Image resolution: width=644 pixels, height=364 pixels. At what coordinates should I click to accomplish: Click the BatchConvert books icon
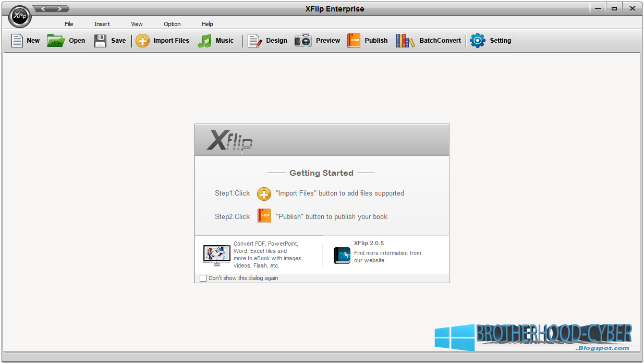coord(405,41)
